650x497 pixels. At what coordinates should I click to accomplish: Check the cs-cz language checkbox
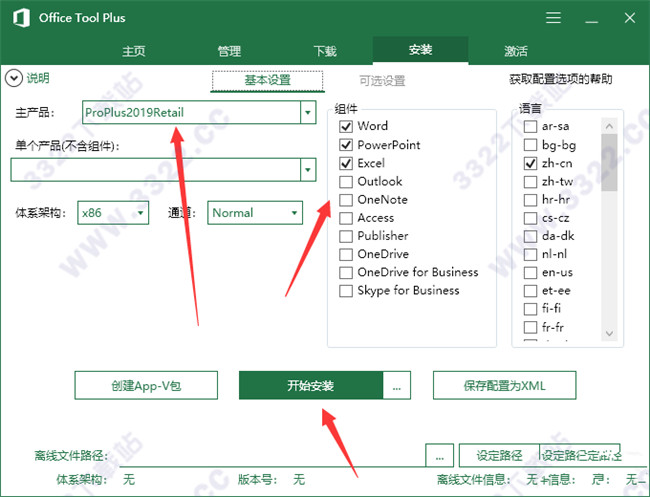[530, 218]
